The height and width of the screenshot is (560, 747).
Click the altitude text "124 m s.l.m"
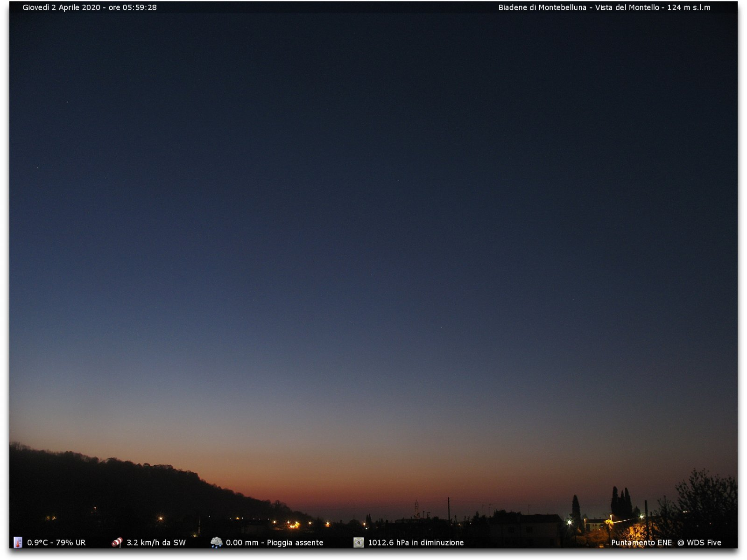point(689,7)
